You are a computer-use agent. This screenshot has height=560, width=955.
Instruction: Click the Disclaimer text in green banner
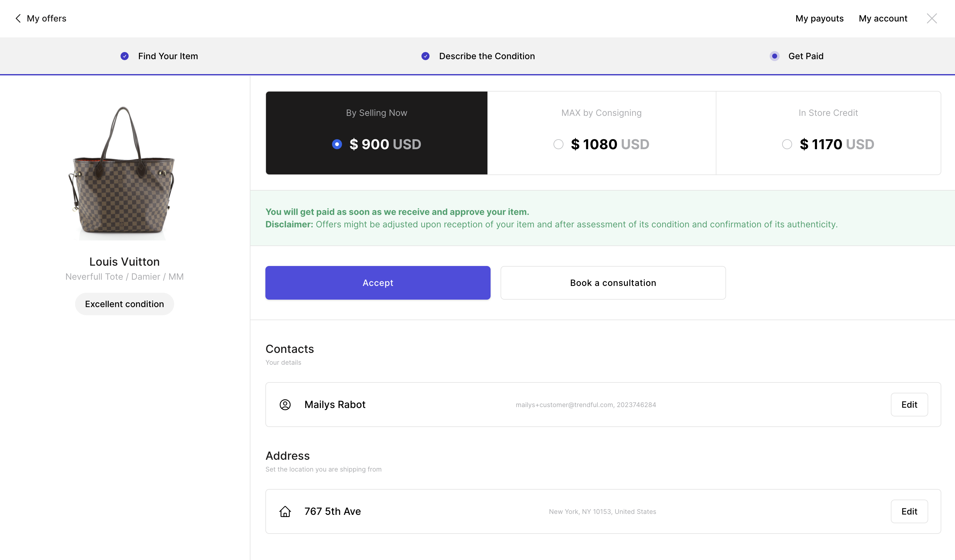(x=551, y=224)
